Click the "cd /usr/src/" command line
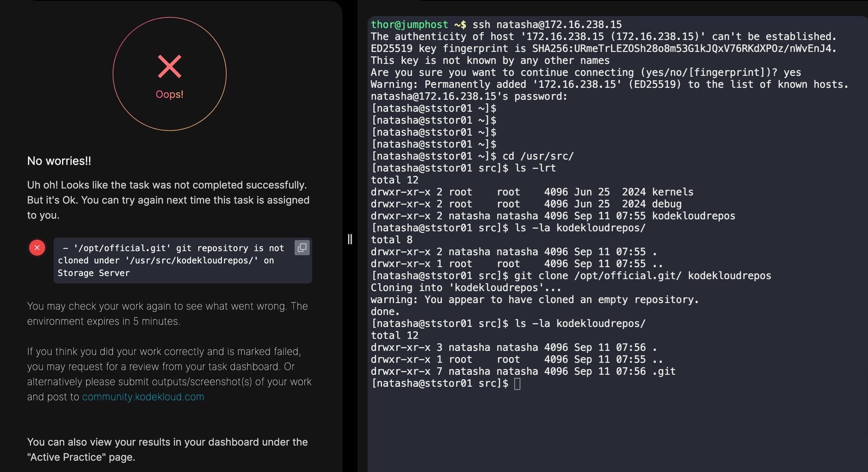The image size is (868, 472). (538, 156)
